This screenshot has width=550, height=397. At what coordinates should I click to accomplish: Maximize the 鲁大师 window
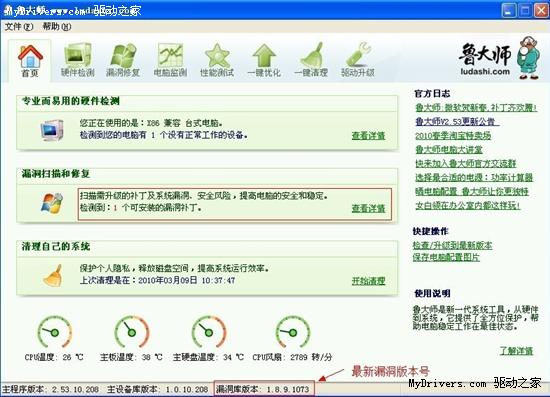pyautogui.click(x=525, y=10)
